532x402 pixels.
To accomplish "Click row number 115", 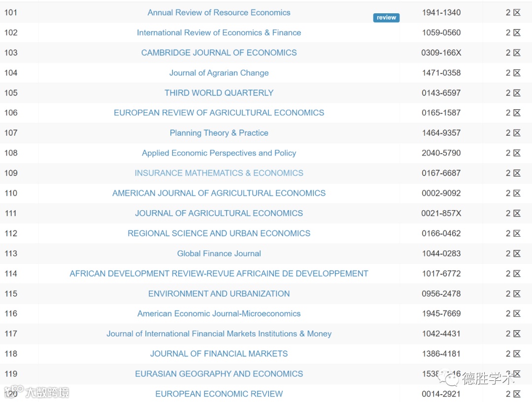I will (10, 294).
